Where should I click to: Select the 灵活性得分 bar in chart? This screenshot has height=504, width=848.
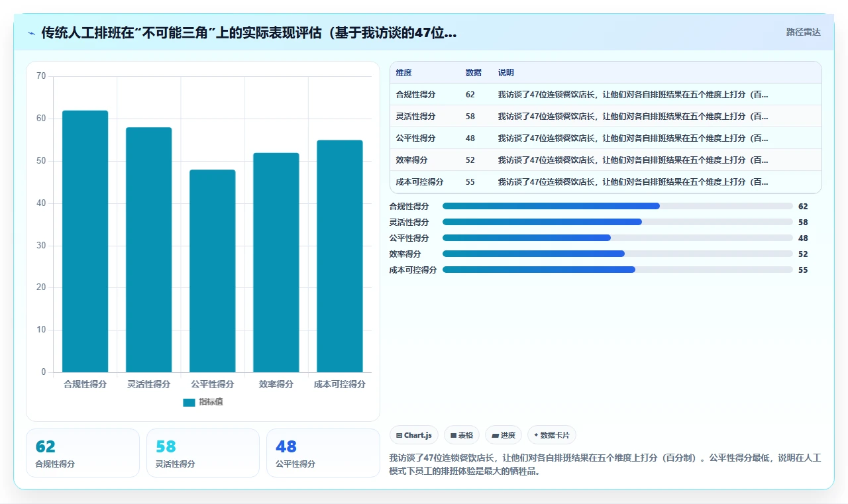click(x=148, y=250)
